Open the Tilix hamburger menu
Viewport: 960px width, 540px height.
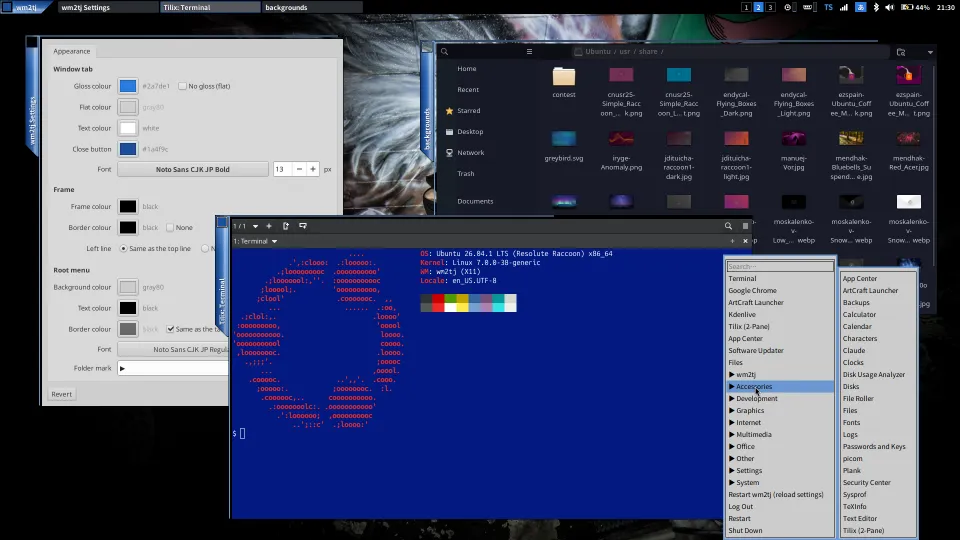click(745, 226)
